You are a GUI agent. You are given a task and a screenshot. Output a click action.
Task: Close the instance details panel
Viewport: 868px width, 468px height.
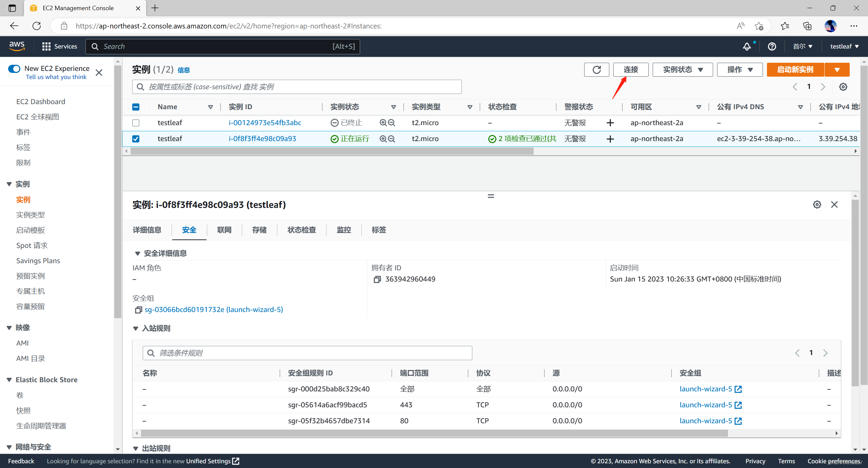(834, 204)
